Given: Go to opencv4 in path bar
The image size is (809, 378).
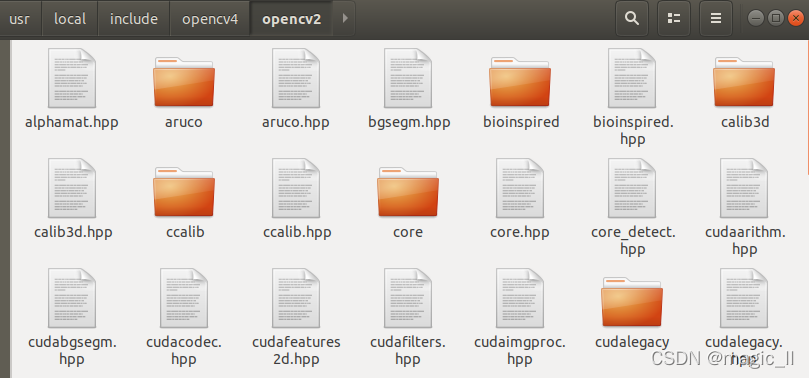Looking at the screenshot, I should coord(210,19).
